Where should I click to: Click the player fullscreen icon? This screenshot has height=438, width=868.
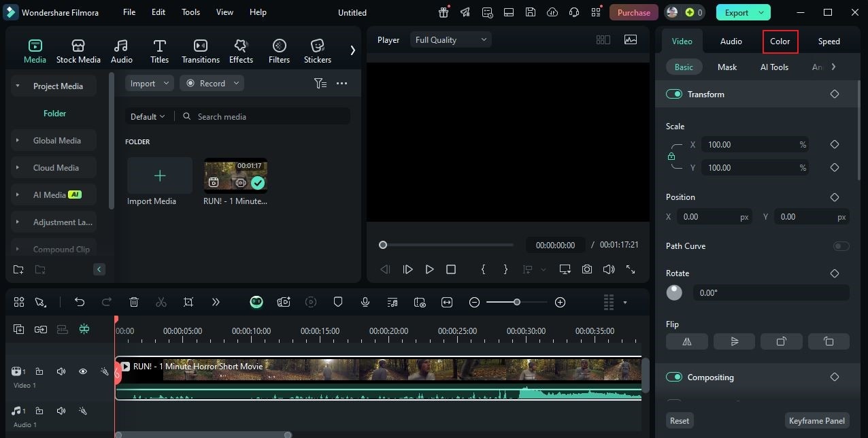point(631,269)
